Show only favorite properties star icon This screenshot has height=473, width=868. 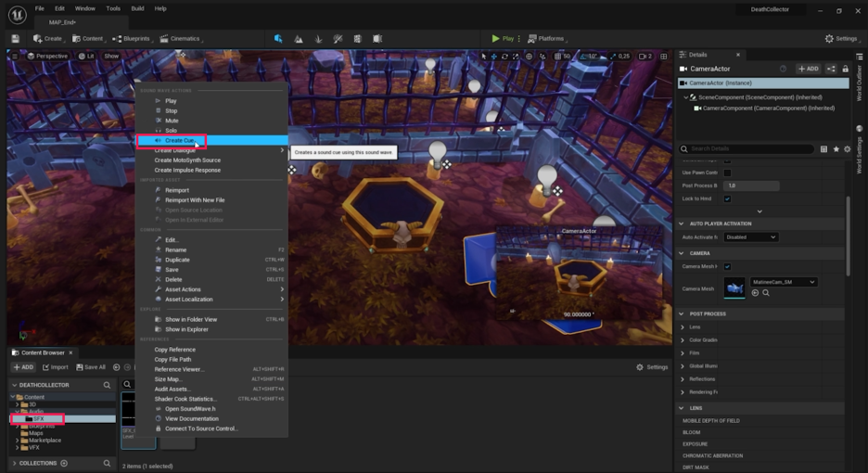pos(836,149)
